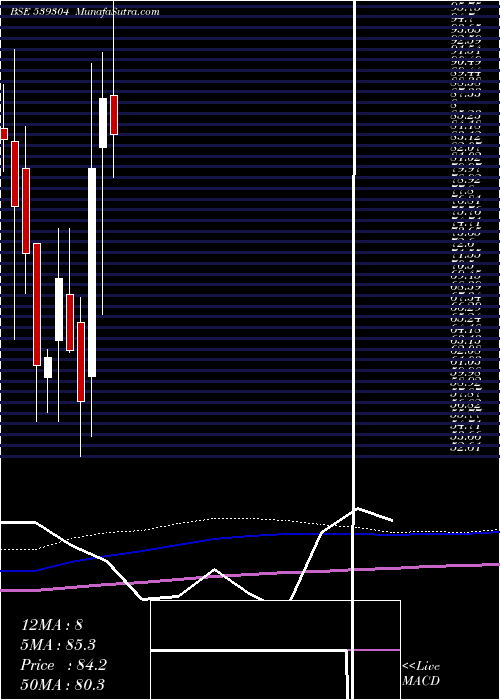Open the MunafaSutra.com watermark link

tap(117, 12)
